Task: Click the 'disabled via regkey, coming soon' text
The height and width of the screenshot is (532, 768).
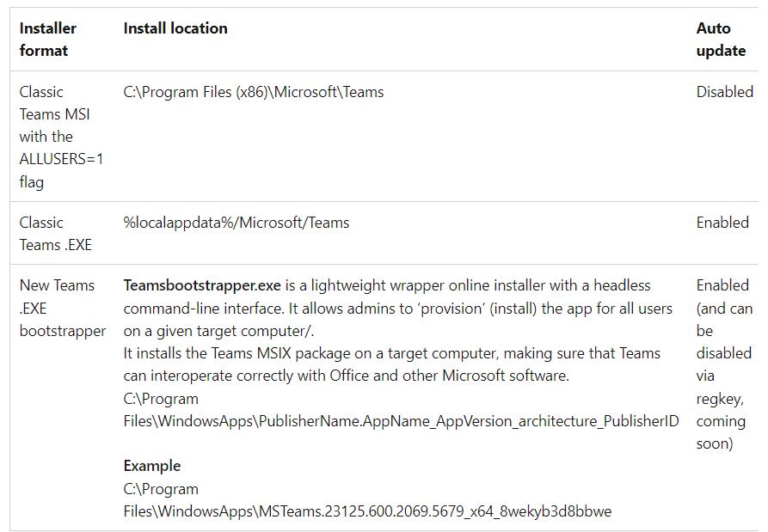Action: click(x=724, y=399)
